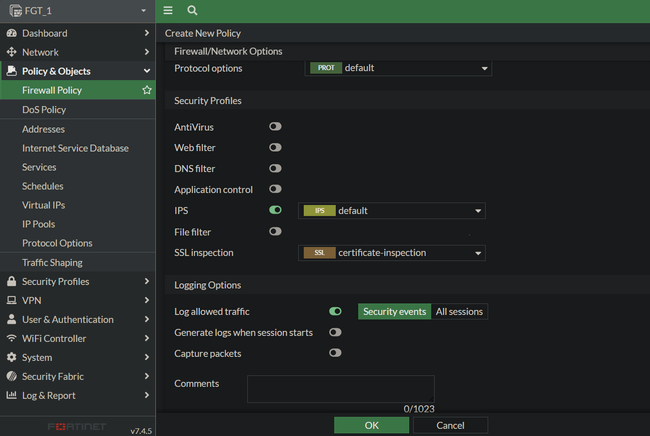Open the Protocol options dropdown

[398, 68]
